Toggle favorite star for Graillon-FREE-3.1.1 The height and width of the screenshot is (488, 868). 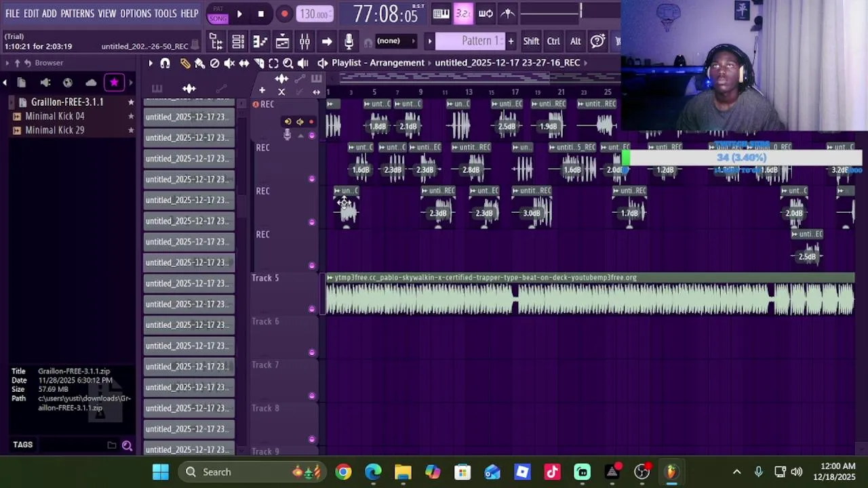click(131, 102)
